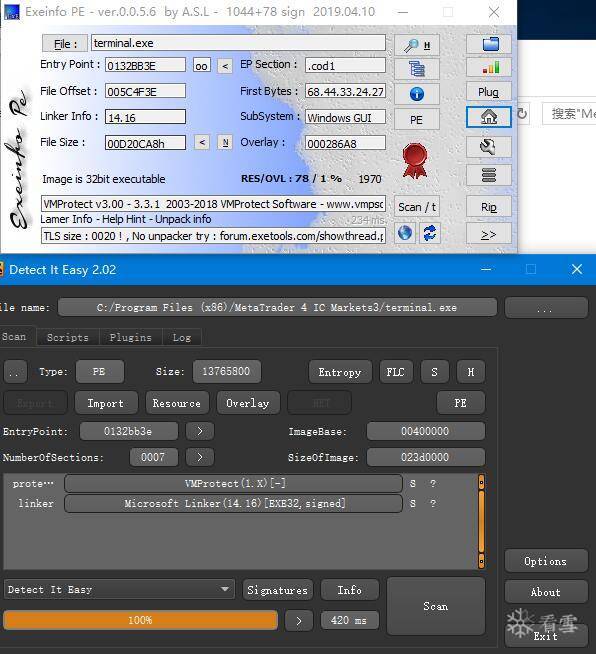The image size is (596, 654).
Task: Click the refresh arrow icon in the background window
Action: click(x=522, y=113)
